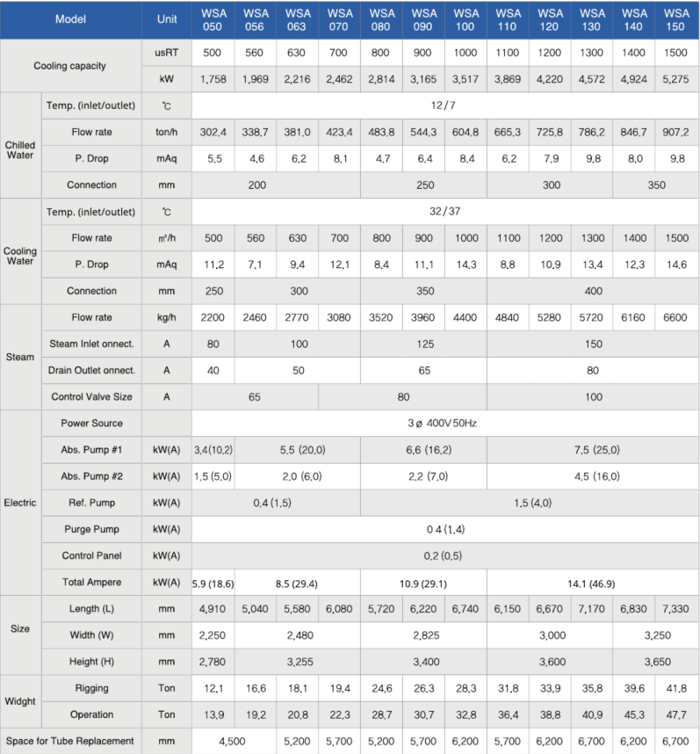Click the Space for Tube Replacement label
Viewport: 700px width, 754px height.
point(70,741)
